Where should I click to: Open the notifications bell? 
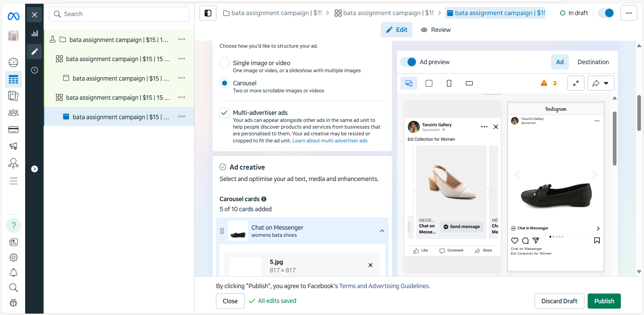click(x=13, y=273)
